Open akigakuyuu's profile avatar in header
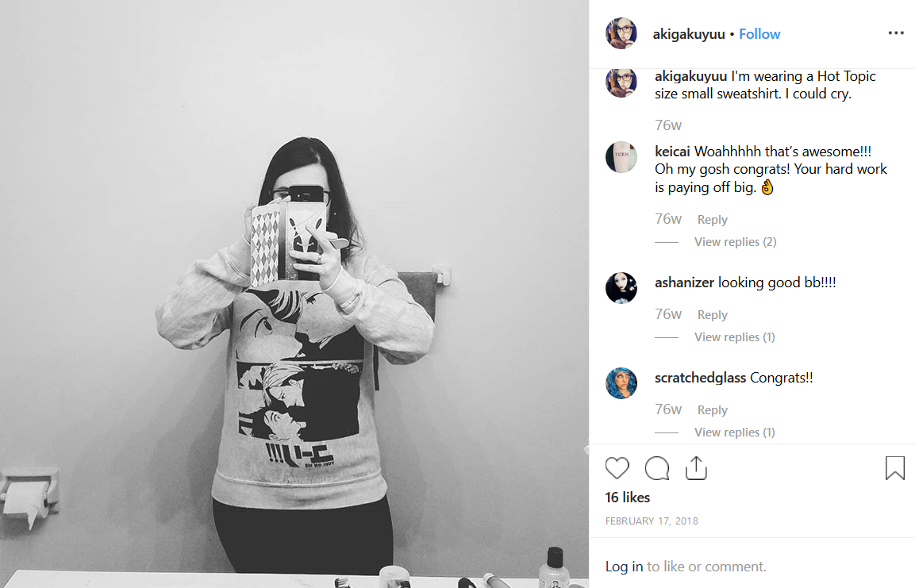 621,33
